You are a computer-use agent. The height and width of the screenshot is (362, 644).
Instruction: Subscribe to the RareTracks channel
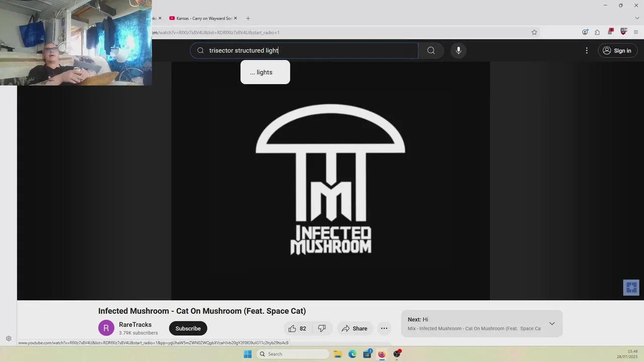coord(188,328)
